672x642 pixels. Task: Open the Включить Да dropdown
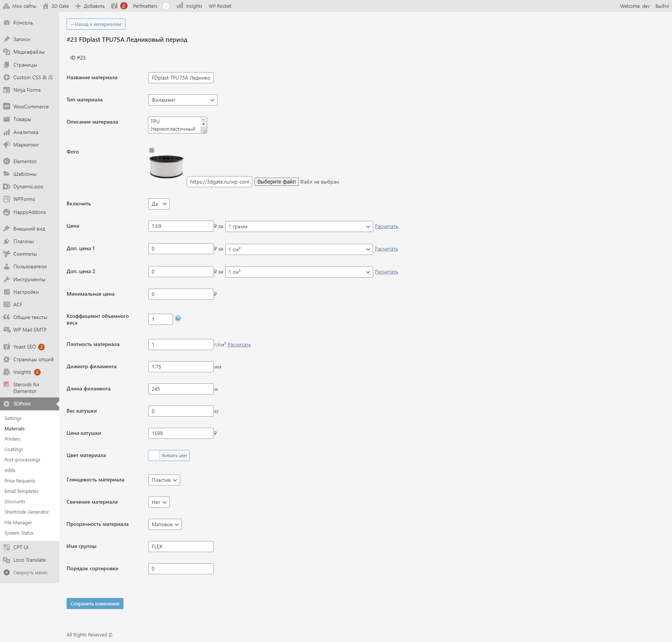coord(159,204)
